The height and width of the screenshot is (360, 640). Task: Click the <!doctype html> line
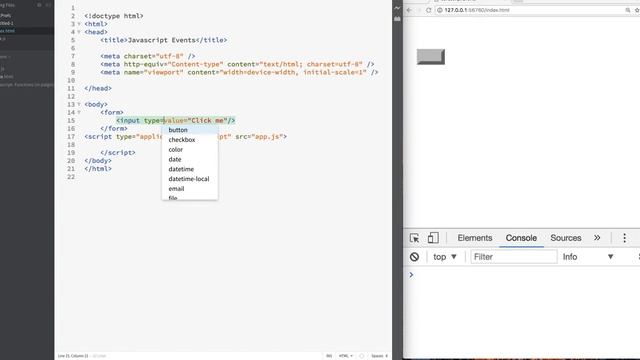point(114,16)
